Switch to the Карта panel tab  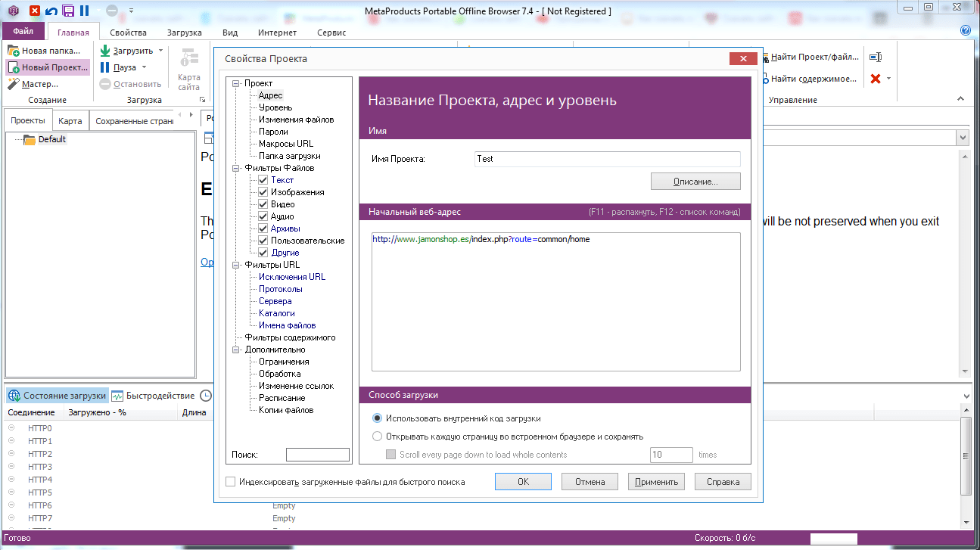coord(70,121)
